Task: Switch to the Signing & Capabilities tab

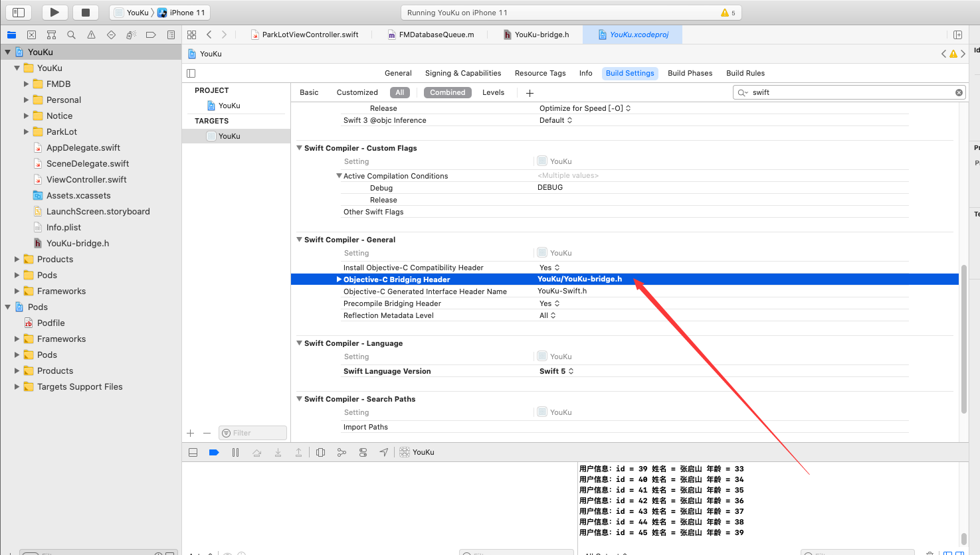Action: [463, 73]
